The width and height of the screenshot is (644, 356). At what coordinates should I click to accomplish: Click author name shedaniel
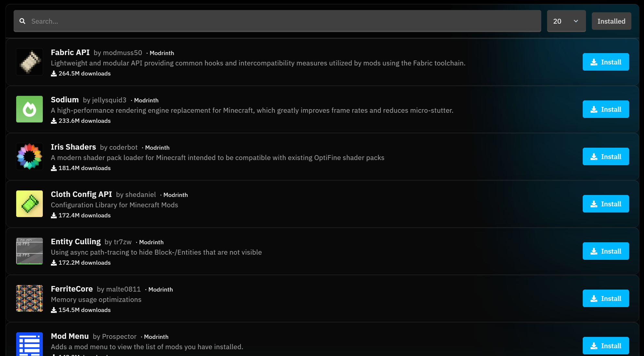pyautogui.click(x=141, y=195)
